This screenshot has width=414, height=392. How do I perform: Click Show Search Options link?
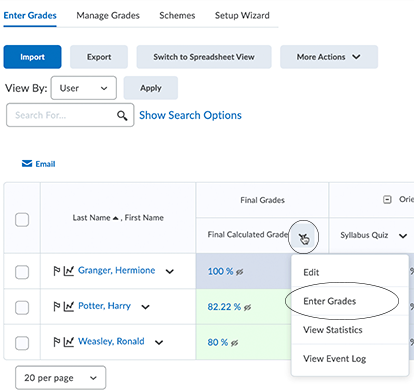click(x=190, y=115)
